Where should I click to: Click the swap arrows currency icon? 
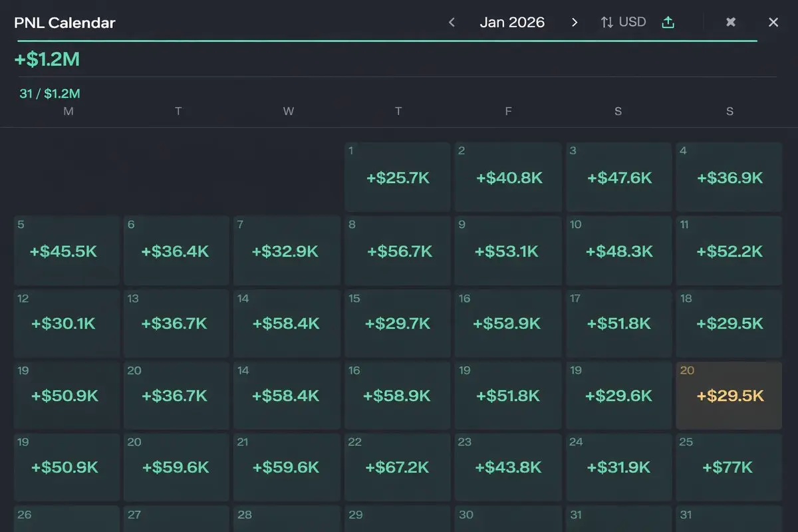coord(606,23)
